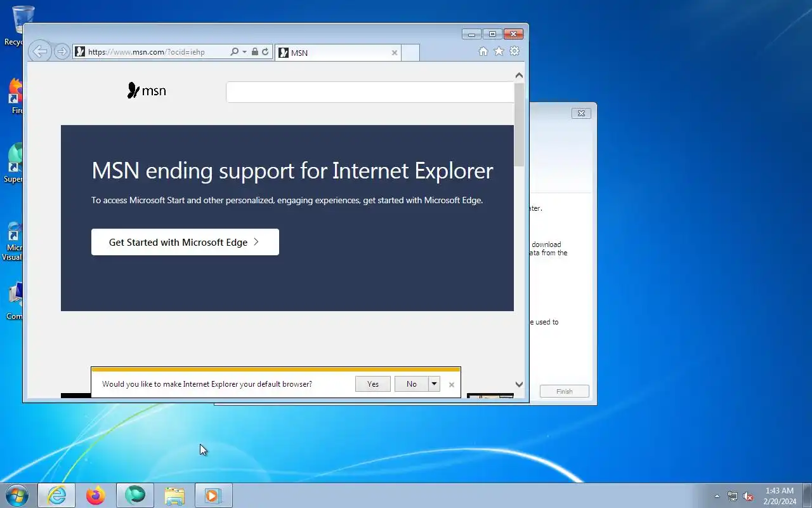Open the favorites star
The image size is (812, 508).
click(499, 51)
